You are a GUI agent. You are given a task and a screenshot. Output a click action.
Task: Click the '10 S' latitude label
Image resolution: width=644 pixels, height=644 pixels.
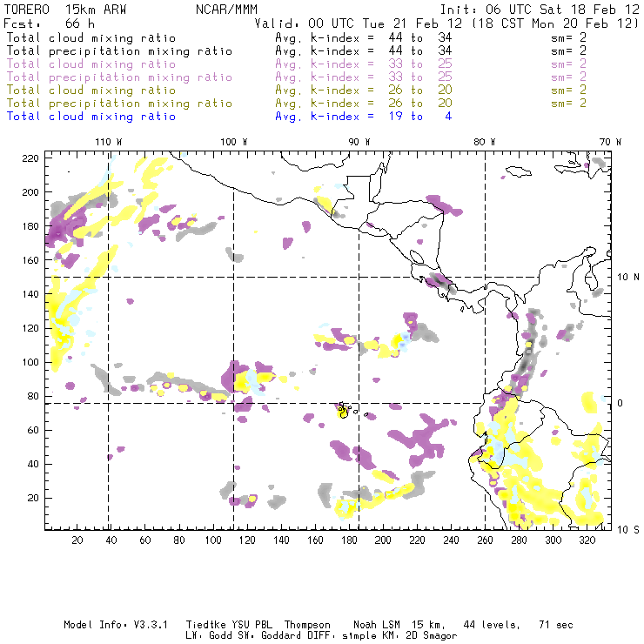pyautogui.click(x=628, y=530)
